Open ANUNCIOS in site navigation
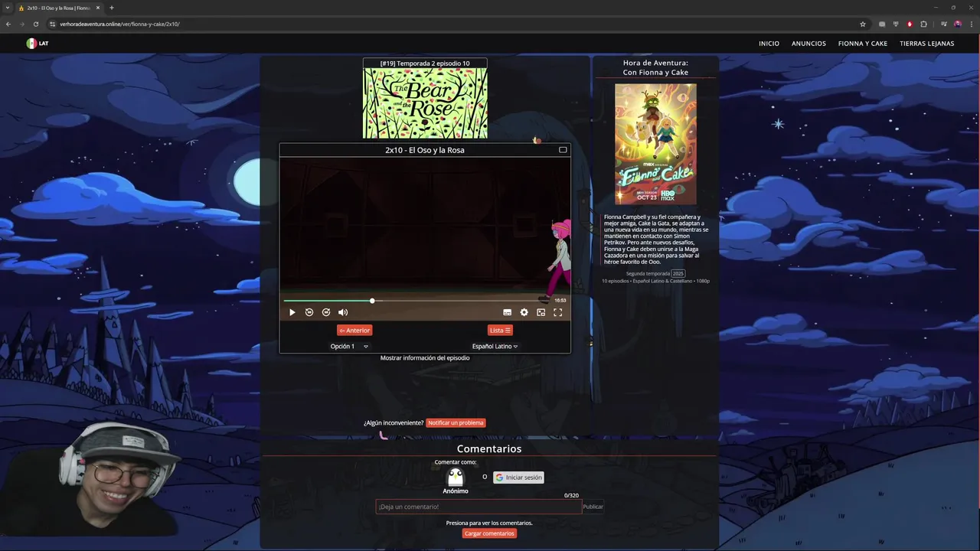The image size is (980, 551). click(x=808, y=44)
